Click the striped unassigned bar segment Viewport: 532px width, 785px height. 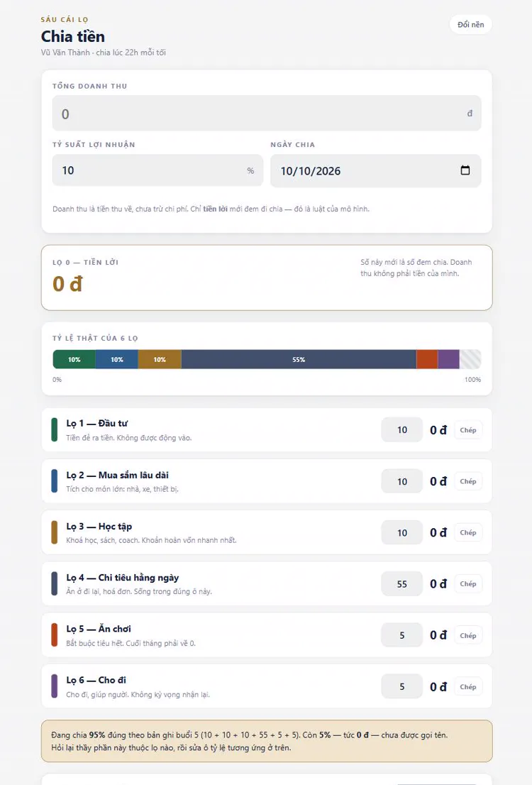pos(470,359)
